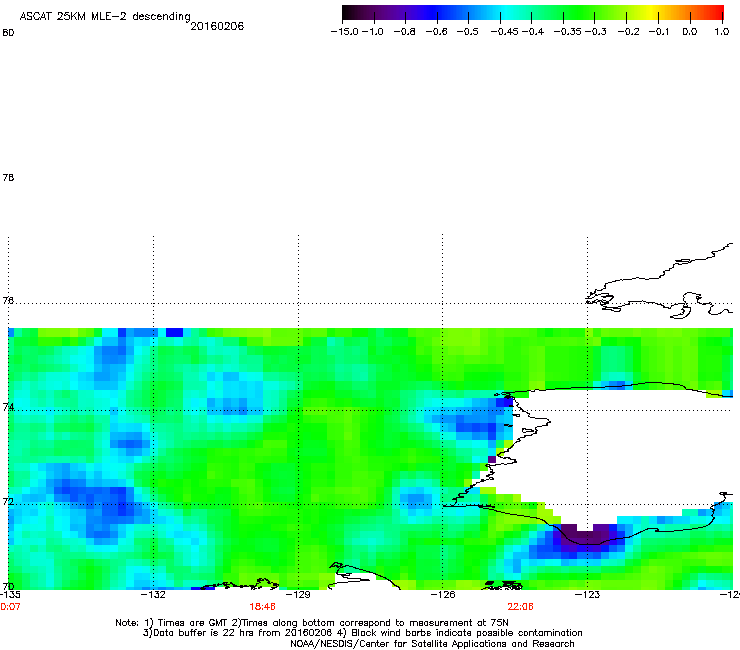Click the -15.0 color scale label
Screen dimensions: 740x650
[x=345, y=32]
